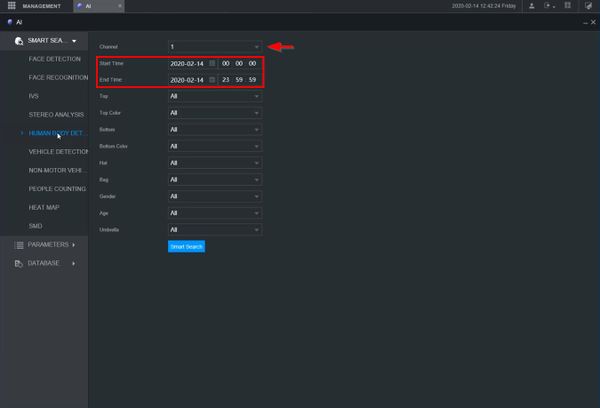
Task: Open the Top Color dropdown
Action: pos(215,113)
